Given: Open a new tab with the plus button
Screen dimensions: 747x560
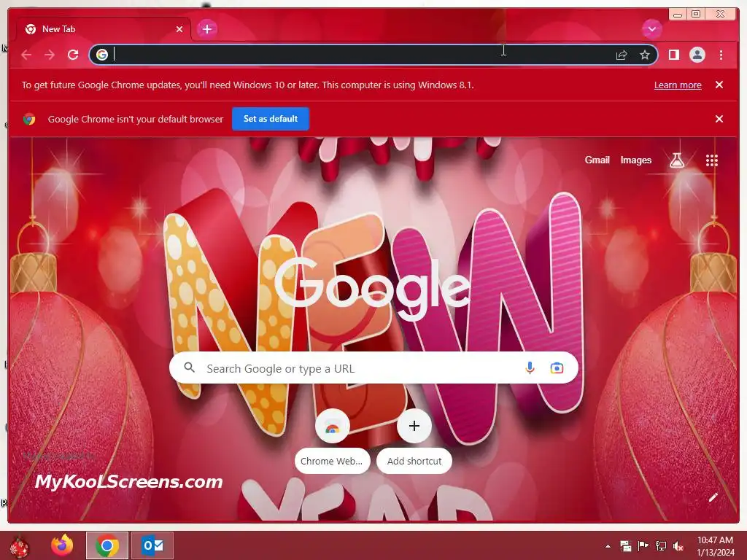Looking at the screenshot, I should coord(206,29).
